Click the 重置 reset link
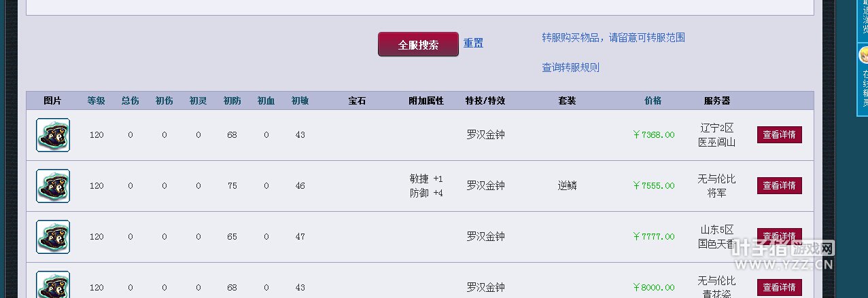This screenshot has height=298, width=868. (474, 43)
